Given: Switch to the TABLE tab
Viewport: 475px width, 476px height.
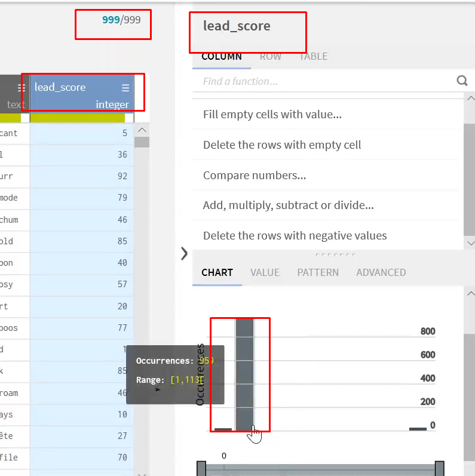Looking at the screenshot, I should click(x=314, y=57).
